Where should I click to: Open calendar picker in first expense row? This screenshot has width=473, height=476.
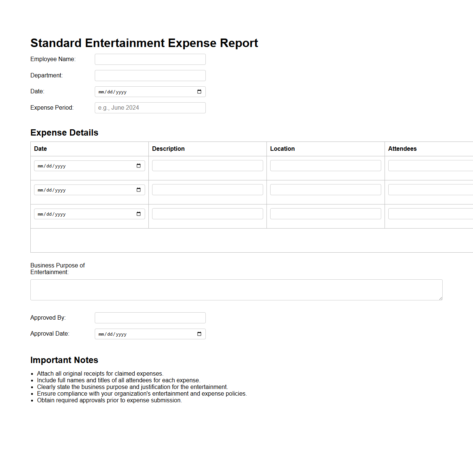point(138,166)
